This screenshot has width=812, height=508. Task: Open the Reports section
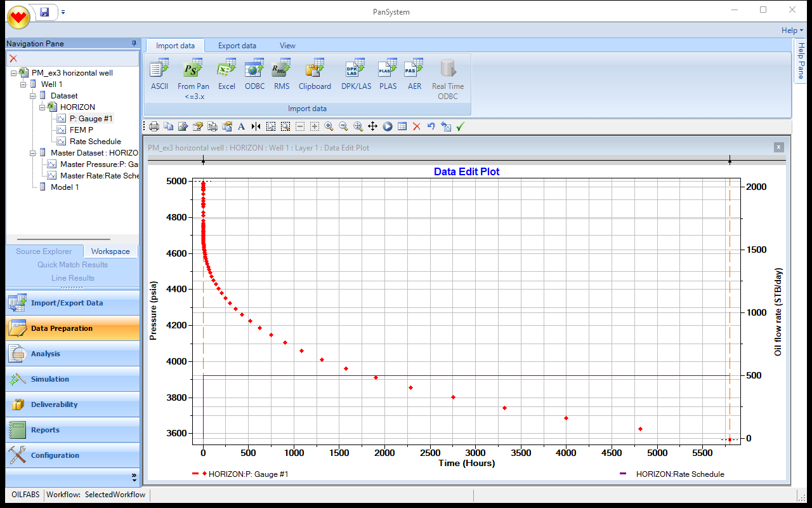pyautogui.click(x=73, y=430)
